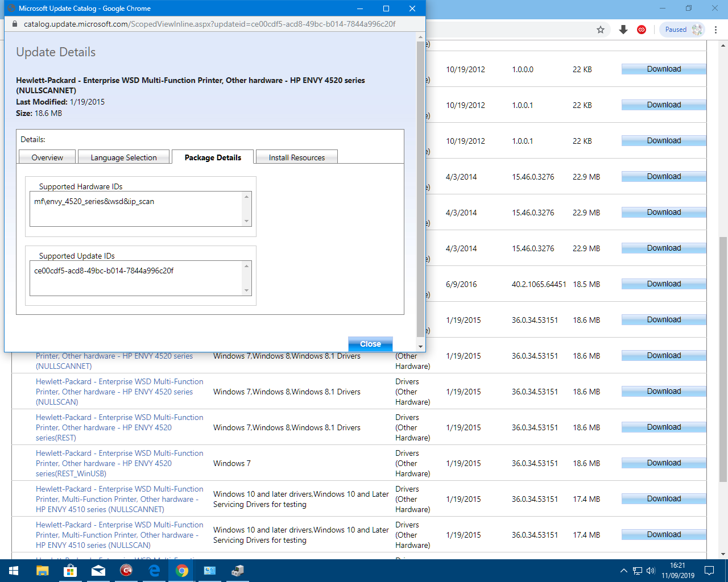Download the ENVY 4520 series(REST) driver

(x=664, y=427)
